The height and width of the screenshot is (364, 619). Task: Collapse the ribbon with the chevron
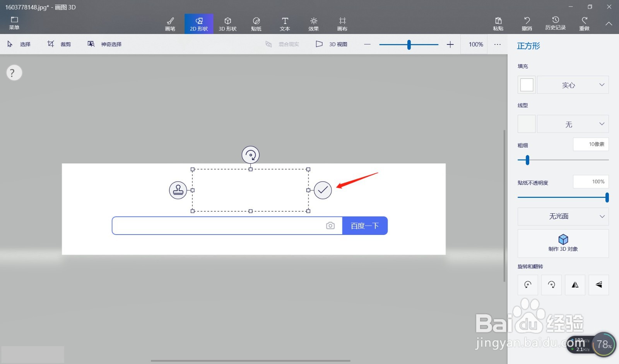609,24
